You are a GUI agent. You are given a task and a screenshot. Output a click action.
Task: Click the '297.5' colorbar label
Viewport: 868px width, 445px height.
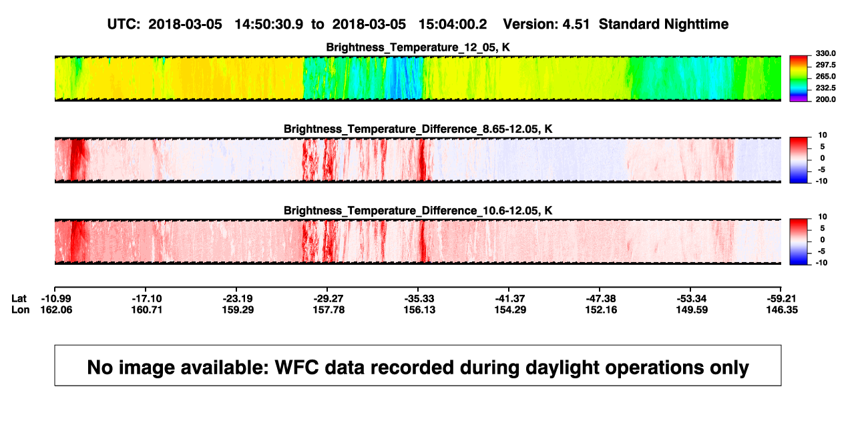(826, 65)
